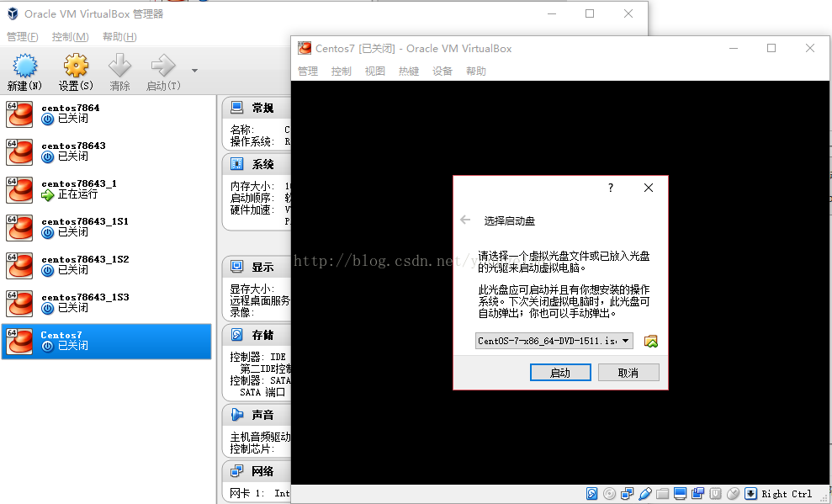Click the display monitor status icon
The width and height of the screenshot is (832, 504).
(680, 494)
